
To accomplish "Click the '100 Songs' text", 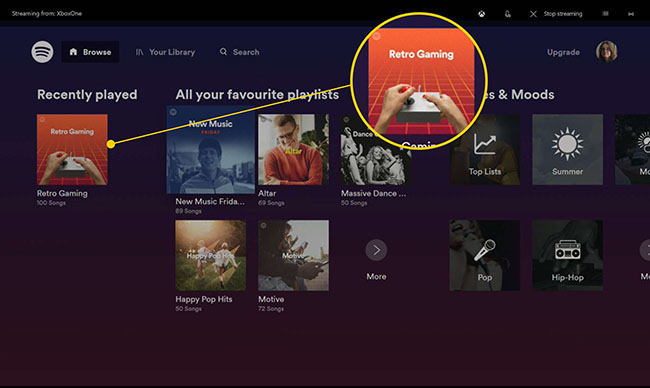I will 51,203.
